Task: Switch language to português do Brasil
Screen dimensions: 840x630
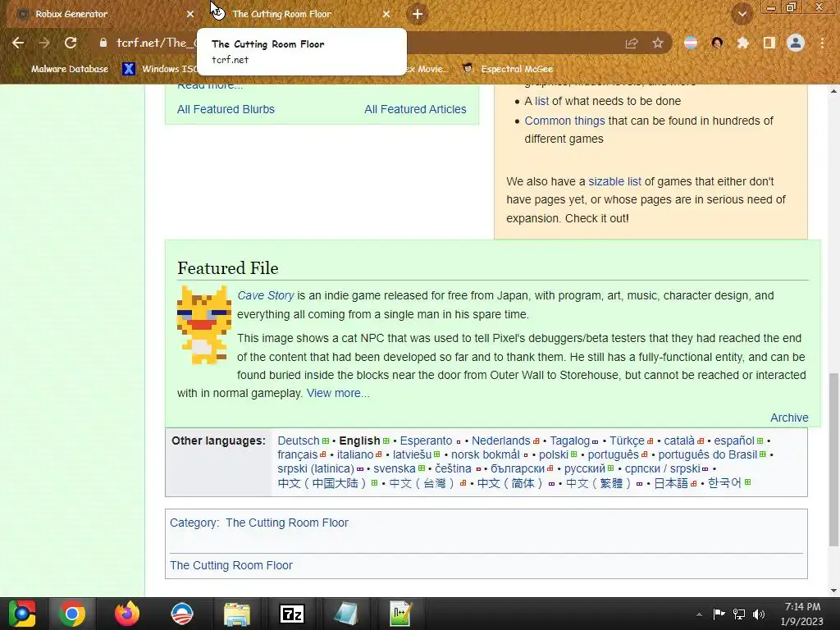Action: [x=708, y=454]
